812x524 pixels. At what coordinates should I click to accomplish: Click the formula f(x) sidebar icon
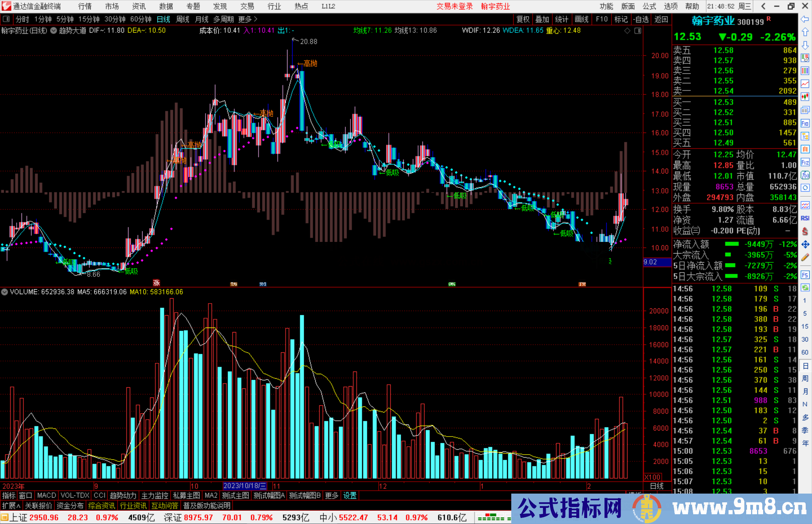[805, 175]
